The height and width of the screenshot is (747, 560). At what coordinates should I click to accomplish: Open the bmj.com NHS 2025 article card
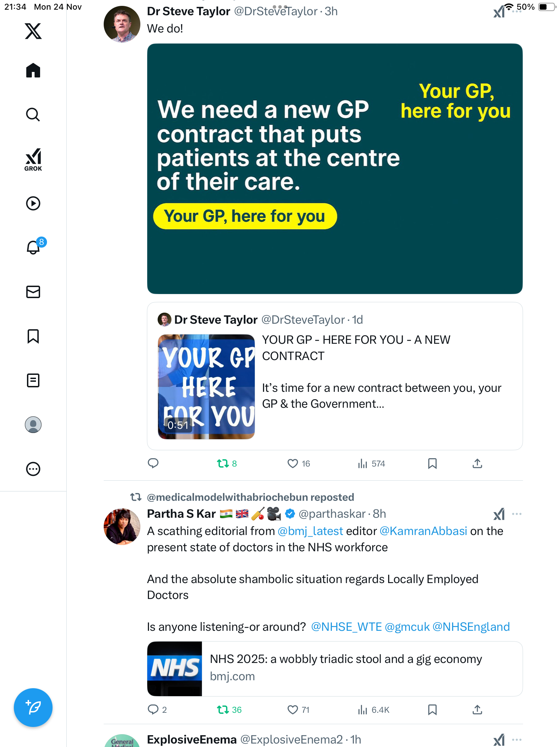[335, 668]
